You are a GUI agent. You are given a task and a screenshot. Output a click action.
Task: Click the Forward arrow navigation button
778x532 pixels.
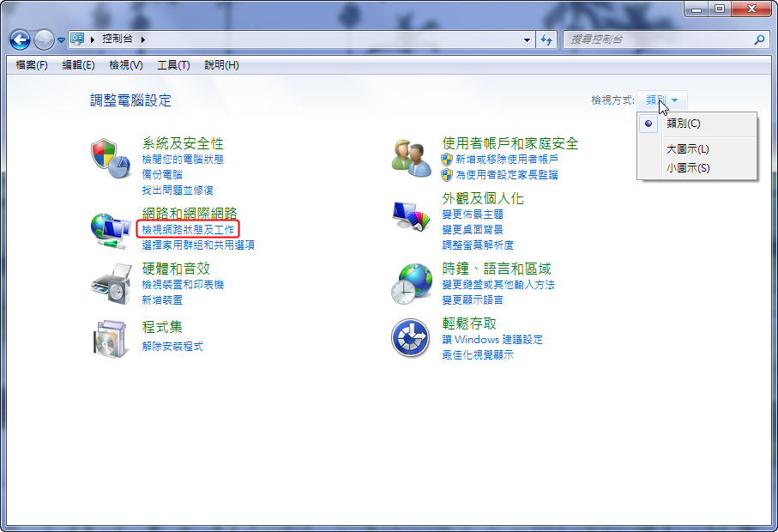44,39
